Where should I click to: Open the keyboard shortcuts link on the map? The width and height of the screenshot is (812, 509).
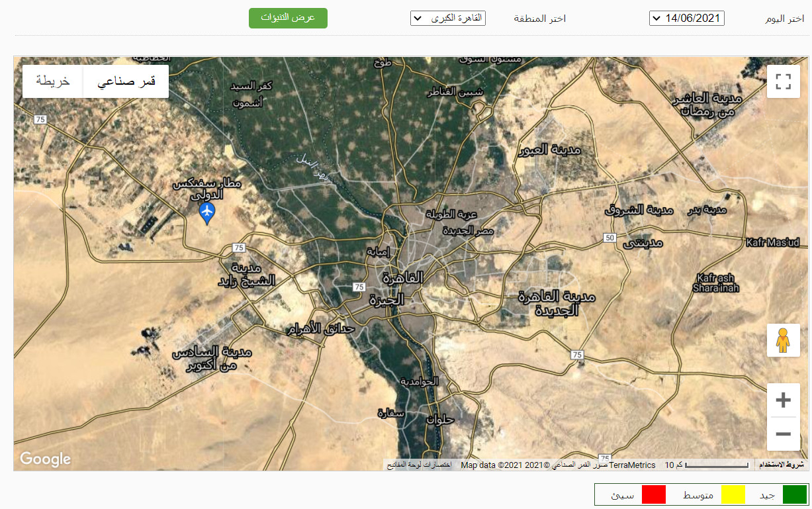point(419,465)
